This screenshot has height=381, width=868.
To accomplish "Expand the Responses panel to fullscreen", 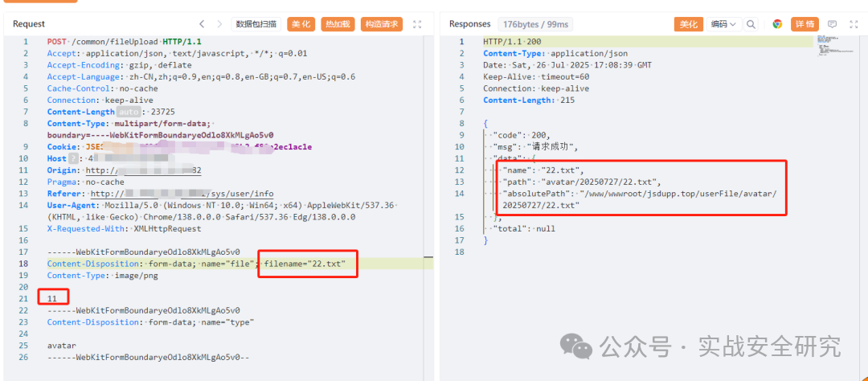I will (x=853, y=24).
